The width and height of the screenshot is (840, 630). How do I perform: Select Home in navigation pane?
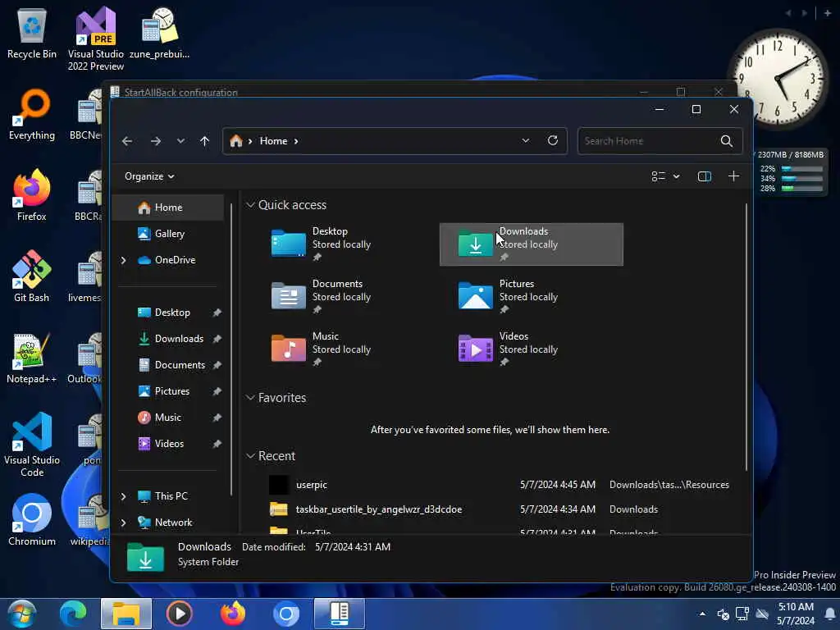(168, 208)
